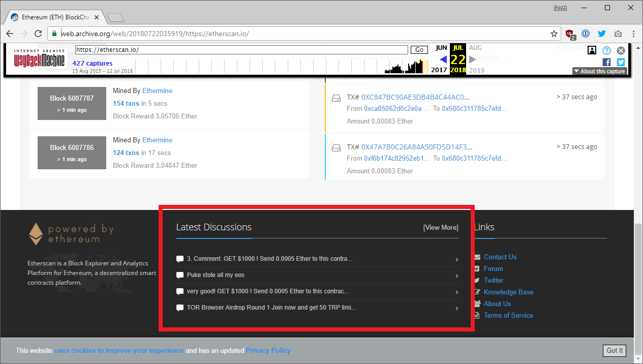The width and height of the screenshot is (643, 364).
Task: Open the 124 txns link
Action: [x=126, y=153]
